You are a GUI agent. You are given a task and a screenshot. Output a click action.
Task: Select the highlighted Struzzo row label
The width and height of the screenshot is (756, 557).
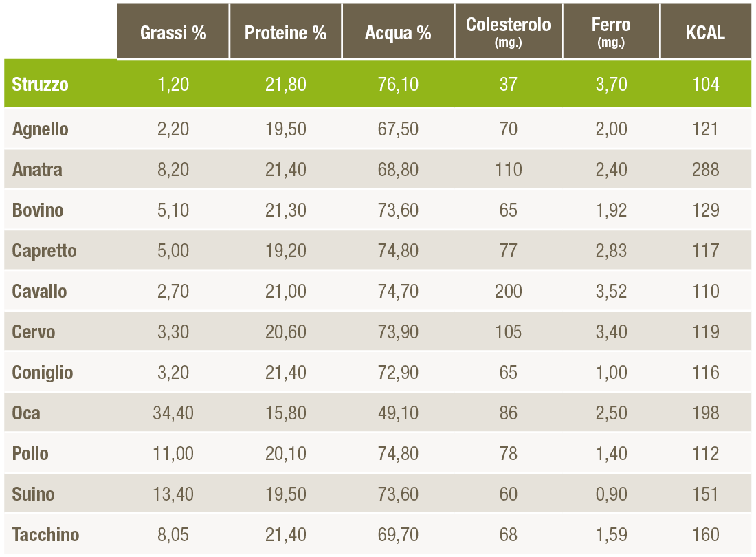[x=40, y=85]
